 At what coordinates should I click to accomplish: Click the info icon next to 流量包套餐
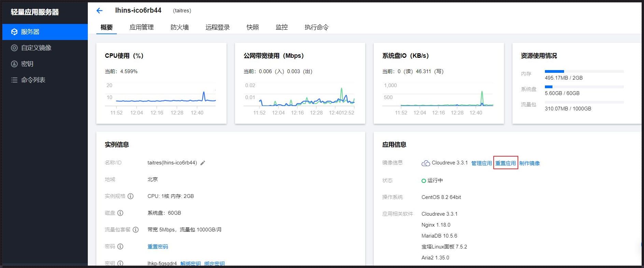[x=136, y=230]
